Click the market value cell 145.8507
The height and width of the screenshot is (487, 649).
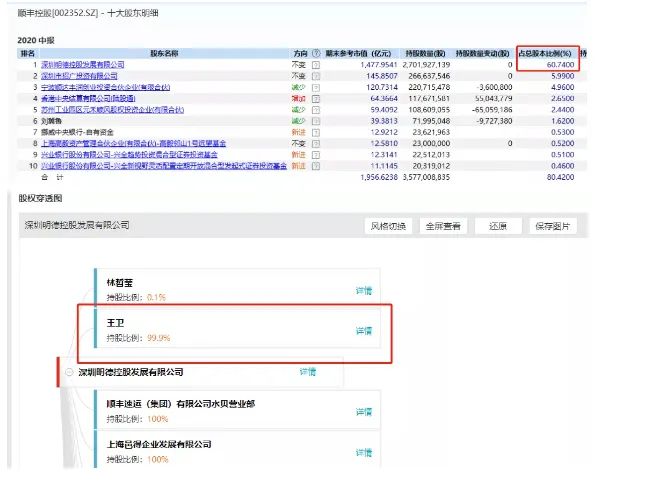coord(382,76)
